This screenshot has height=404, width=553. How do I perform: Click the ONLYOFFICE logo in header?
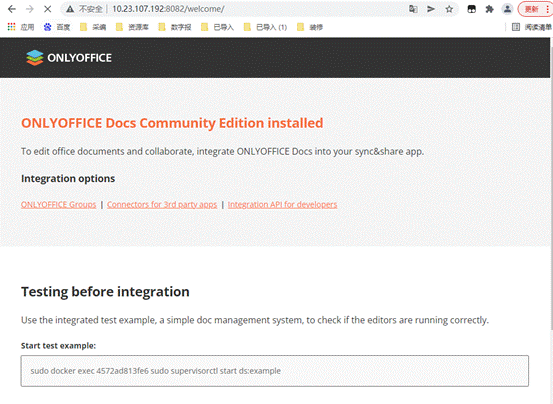[x=69, y=58]
